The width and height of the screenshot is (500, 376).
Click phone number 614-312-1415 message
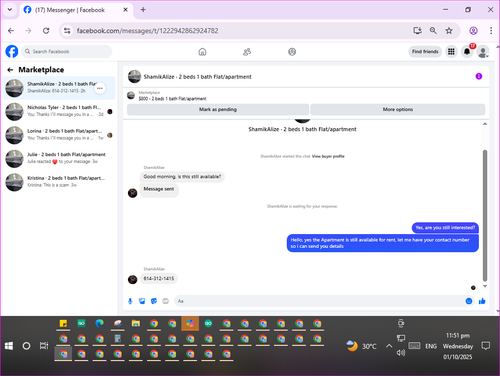click(159, 278)
